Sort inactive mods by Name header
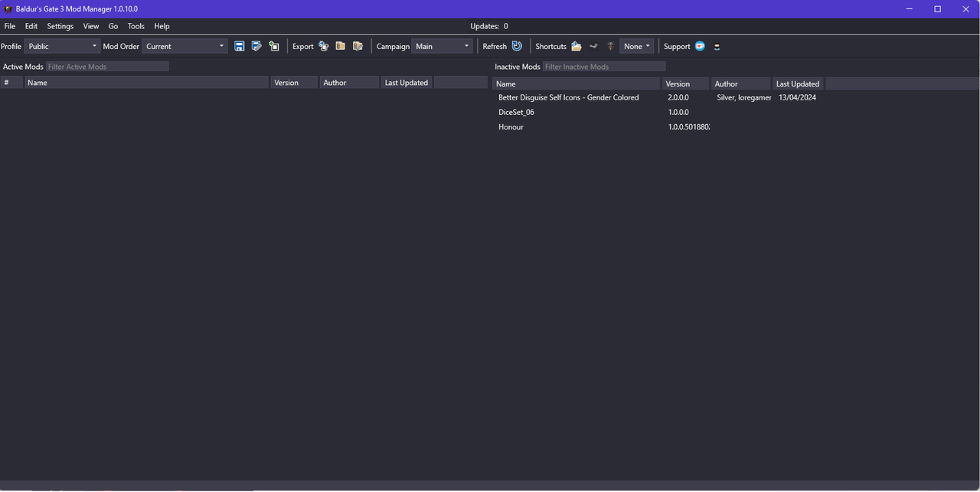980x492 pixels. click(x=577, y=84)
